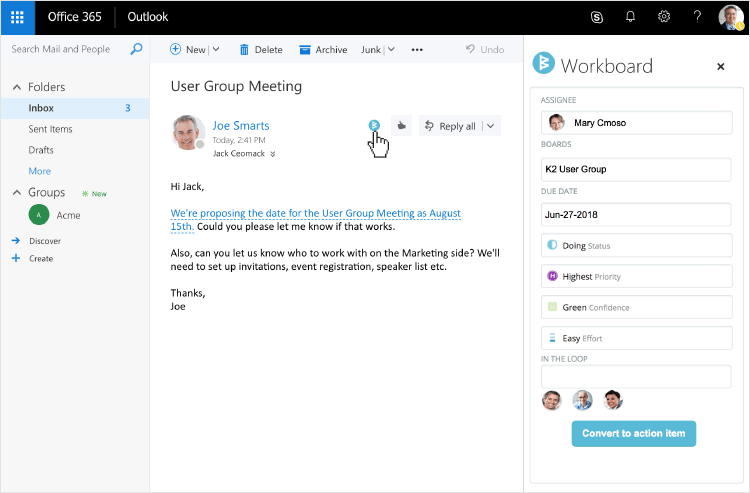Click the Acme group avatar

click(x=39, y=215)
